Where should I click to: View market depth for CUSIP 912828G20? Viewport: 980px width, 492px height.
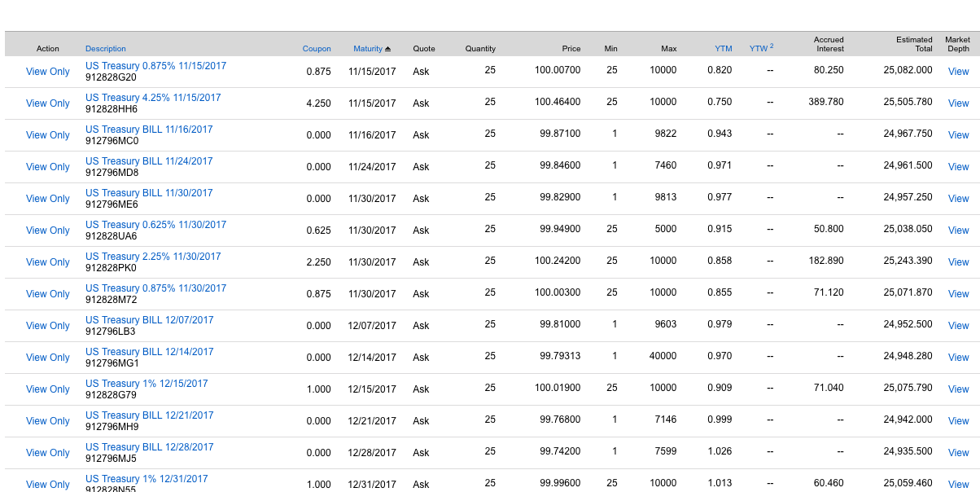pyautogui.click(x=958, y=72)
